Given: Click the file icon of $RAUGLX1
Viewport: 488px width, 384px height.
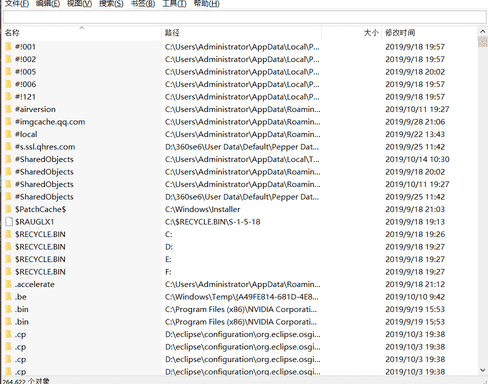Looking at the screenshot, I should point(9,222).
